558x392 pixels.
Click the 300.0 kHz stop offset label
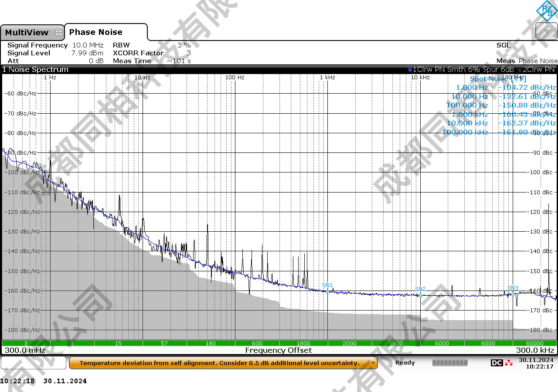click(535, 350)
